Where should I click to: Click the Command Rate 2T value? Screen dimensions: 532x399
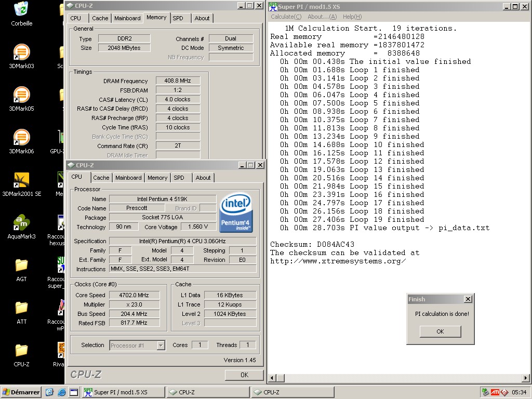tap(178, 146)
